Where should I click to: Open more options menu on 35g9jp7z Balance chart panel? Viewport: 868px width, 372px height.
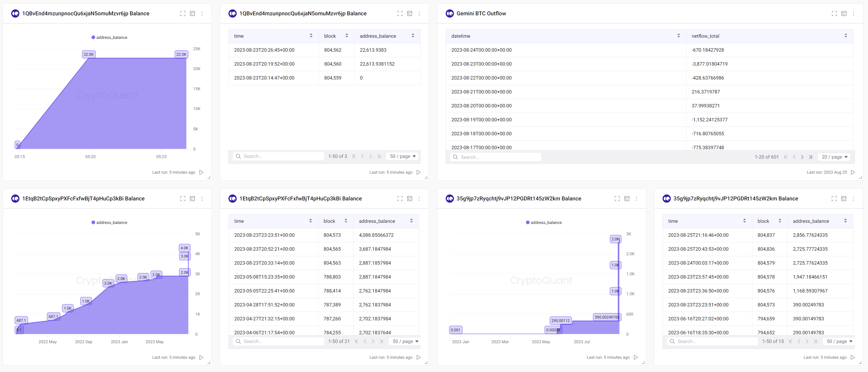[636, 199]
